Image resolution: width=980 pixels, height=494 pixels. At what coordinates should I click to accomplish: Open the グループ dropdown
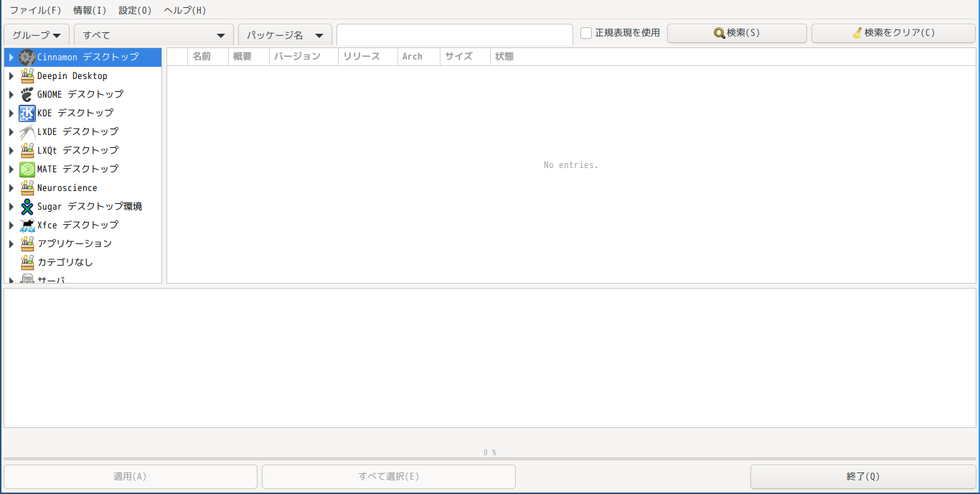pyautogui.click(x=37, y=34)
